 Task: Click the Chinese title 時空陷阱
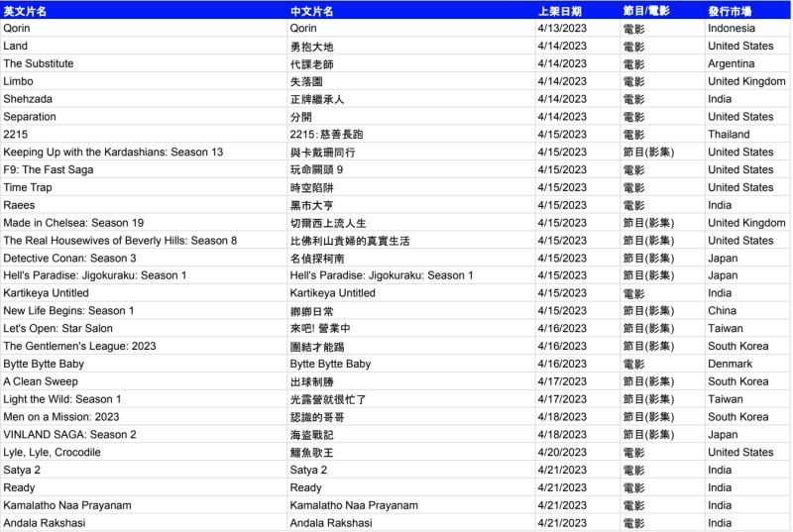(x=311, y=188)
